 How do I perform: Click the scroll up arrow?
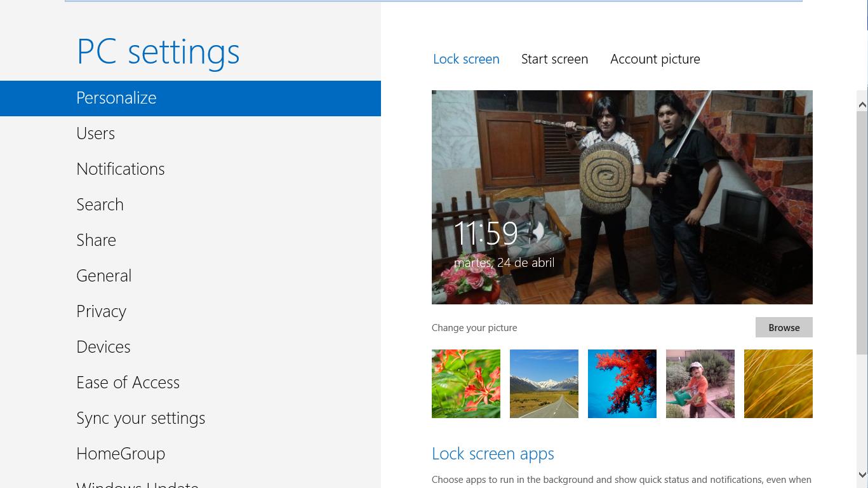[x=862, y=104]
